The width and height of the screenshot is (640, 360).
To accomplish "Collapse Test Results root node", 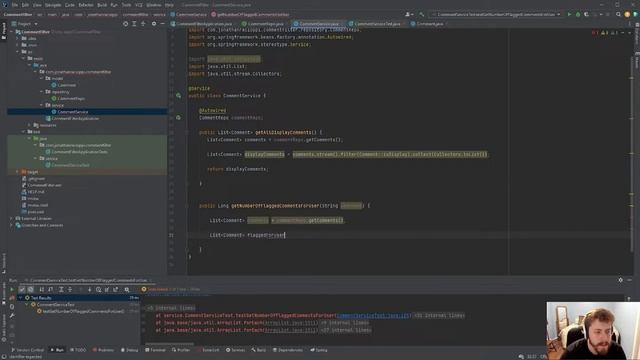I will tap(20, 298).
